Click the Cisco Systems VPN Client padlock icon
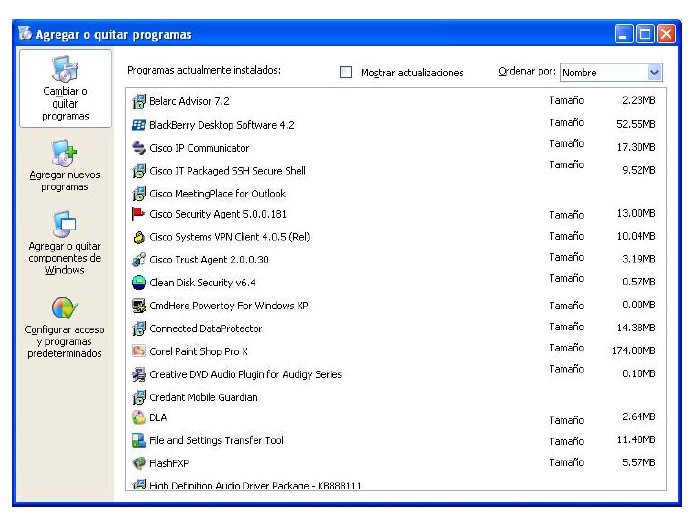Viewport: 693px width, 517px height. (x=139, y=237)
